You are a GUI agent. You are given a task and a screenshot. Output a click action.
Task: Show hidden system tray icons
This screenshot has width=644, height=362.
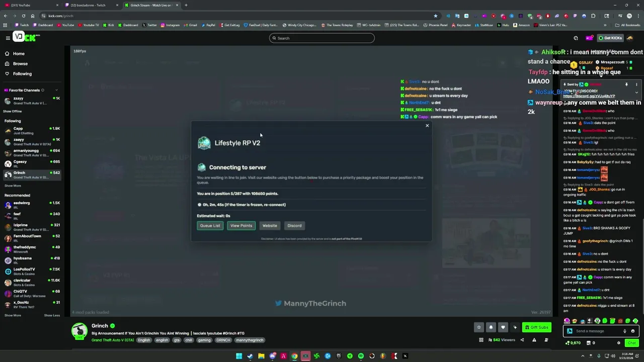tap(583, 356)
